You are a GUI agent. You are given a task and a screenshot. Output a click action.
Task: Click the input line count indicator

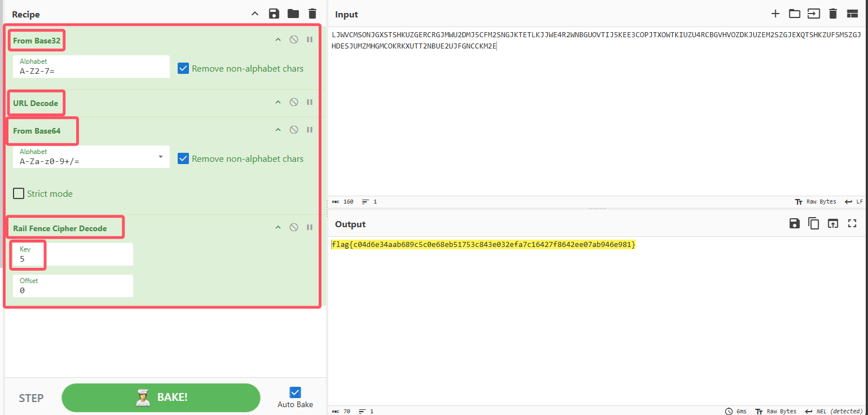(x=369, y=201)
